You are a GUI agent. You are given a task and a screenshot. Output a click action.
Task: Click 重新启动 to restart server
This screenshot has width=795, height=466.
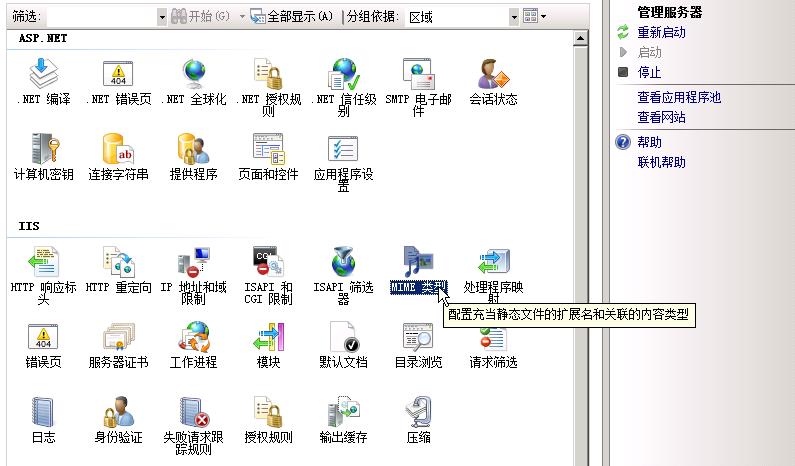pyautogui.click(x=661, y=32)
